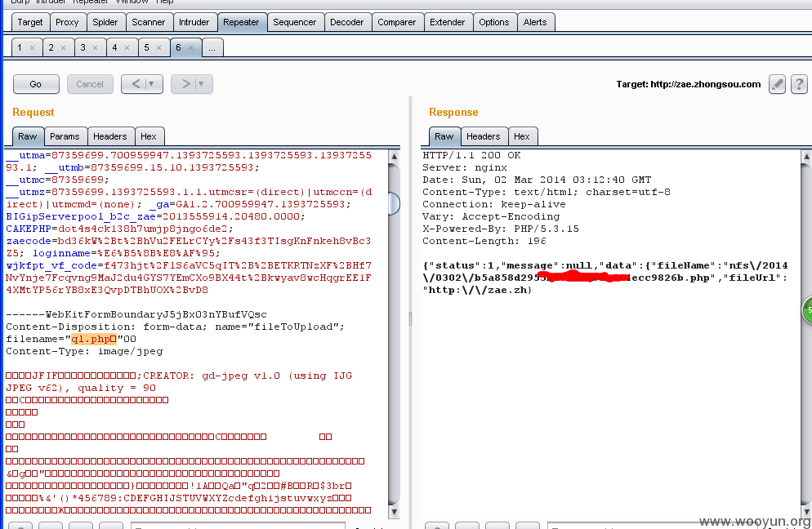
Task: Close Repeater tab 1 with its x
Action: [x=32, y=47]
